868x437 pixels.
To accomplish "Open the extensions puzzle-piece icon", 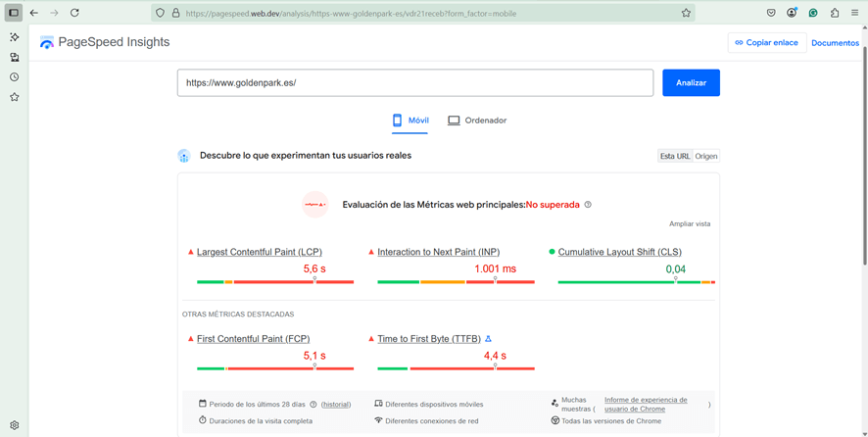I will (x=835, y=14).
